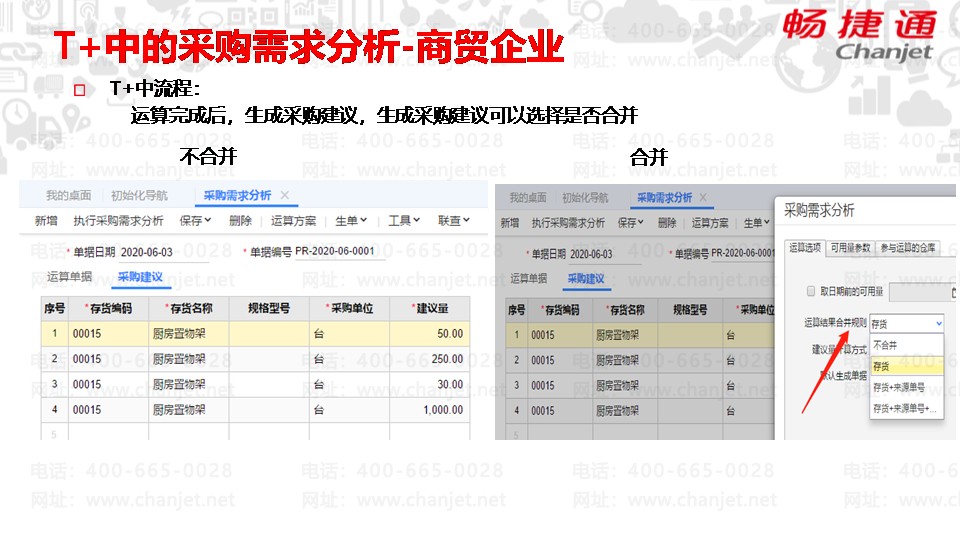Expand the 生单 dropdown in the right screenshot
The width and height of the screenshot is (960, 540).
coord(757,223)
